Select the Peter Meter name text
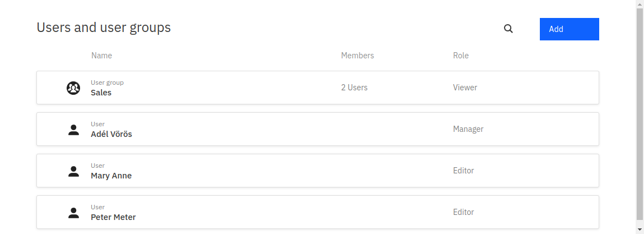Viewport: 644px width, 234px height. click(x=113, y=217)
